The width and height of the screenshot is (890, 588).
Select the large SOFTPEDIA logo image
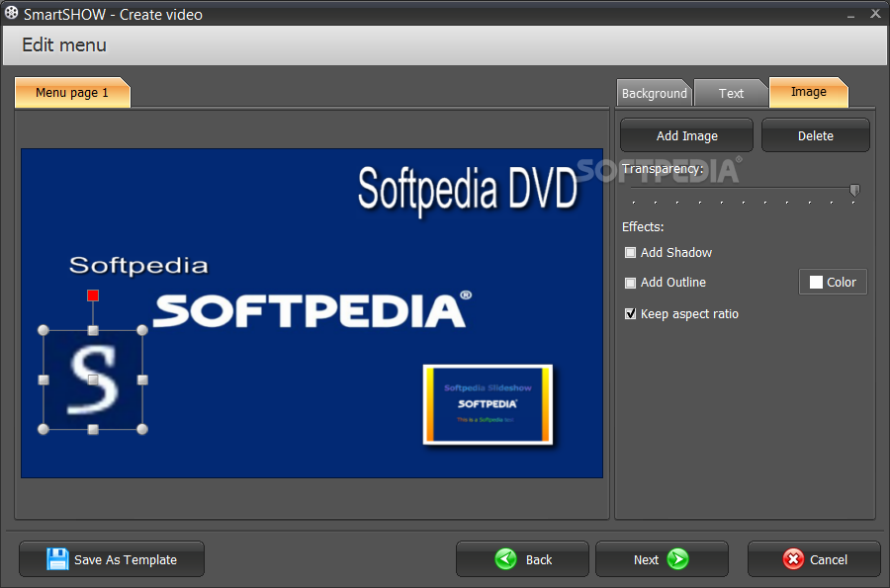pos(312,309)
